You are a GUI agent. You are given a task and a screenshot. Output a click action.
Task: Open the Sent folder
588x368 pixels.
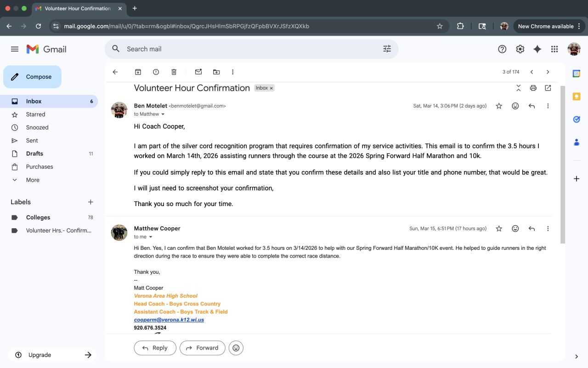pyautogui.click(x=32, y=141)
